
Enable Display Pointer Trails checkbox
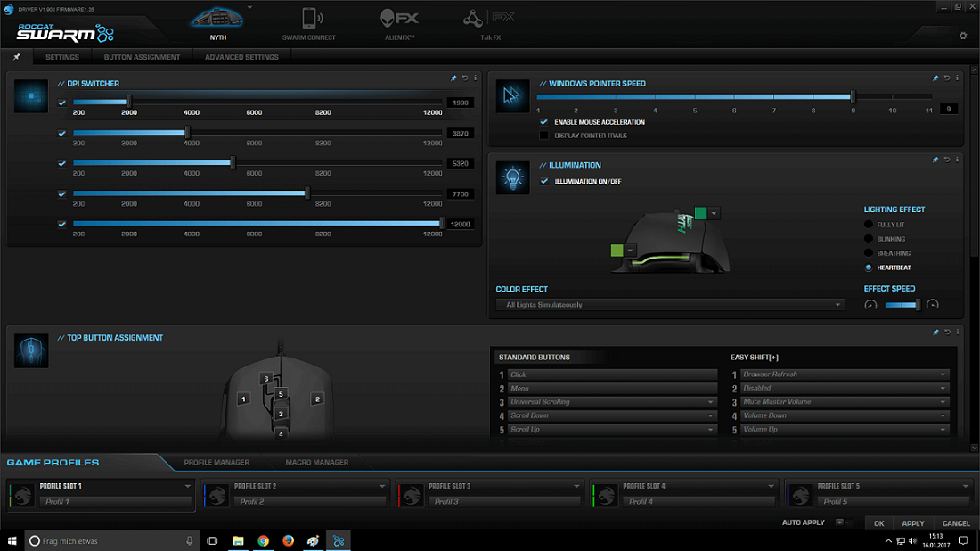543,136
